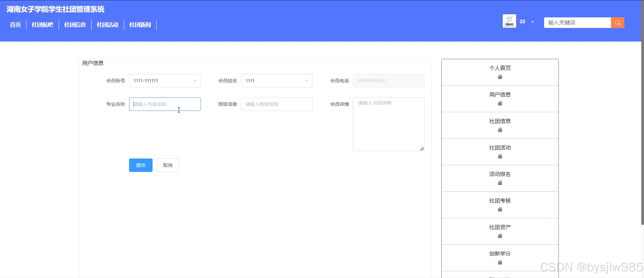
Task: Click the home icon under 用户信息
Action: click(500, 103)
